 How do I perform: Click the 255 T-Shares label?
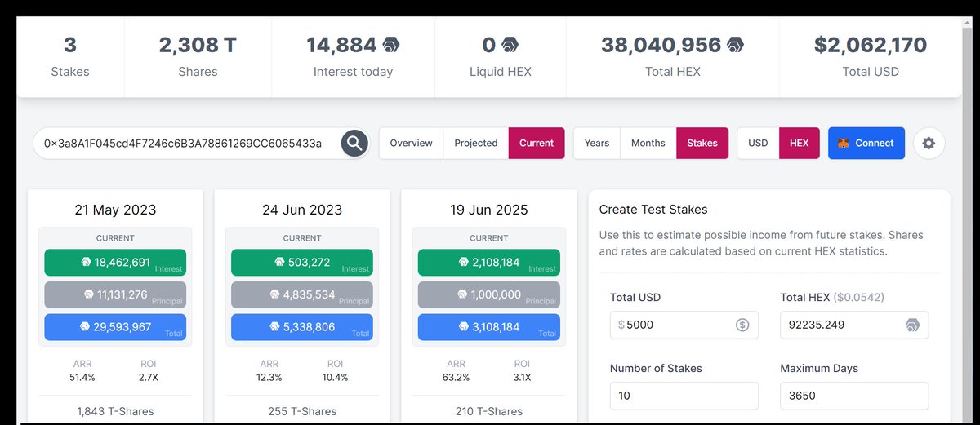pos(302,411)
